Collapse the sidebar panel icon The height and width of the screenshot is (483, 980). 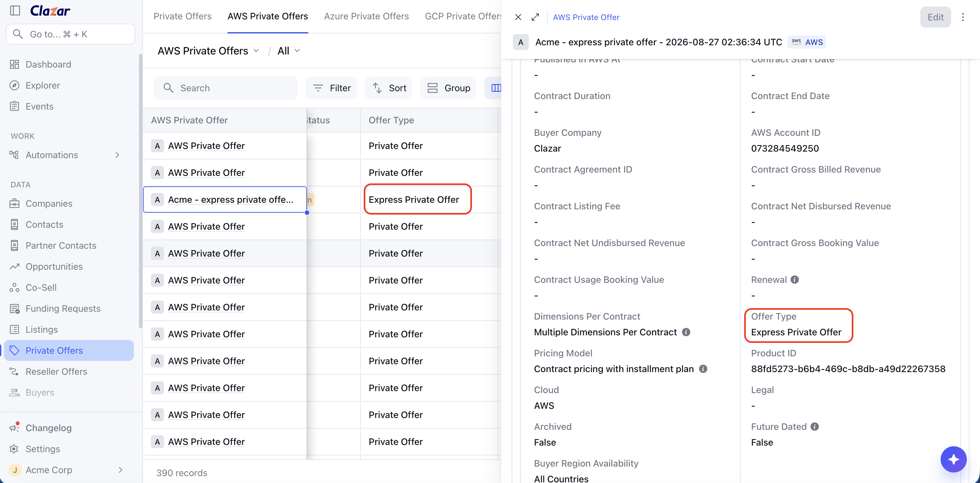(15, 10)
